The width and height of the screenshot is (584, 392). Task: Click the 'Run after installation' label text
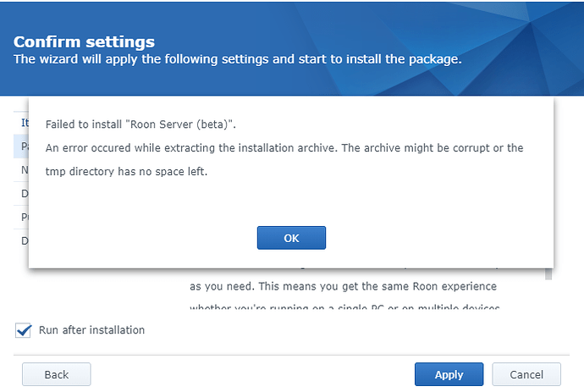(x=91, y=330)
